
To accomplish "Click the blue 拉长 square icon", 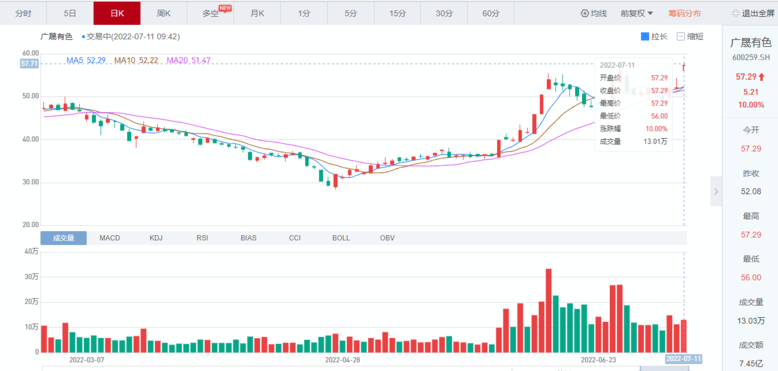I will coord(645,36).
